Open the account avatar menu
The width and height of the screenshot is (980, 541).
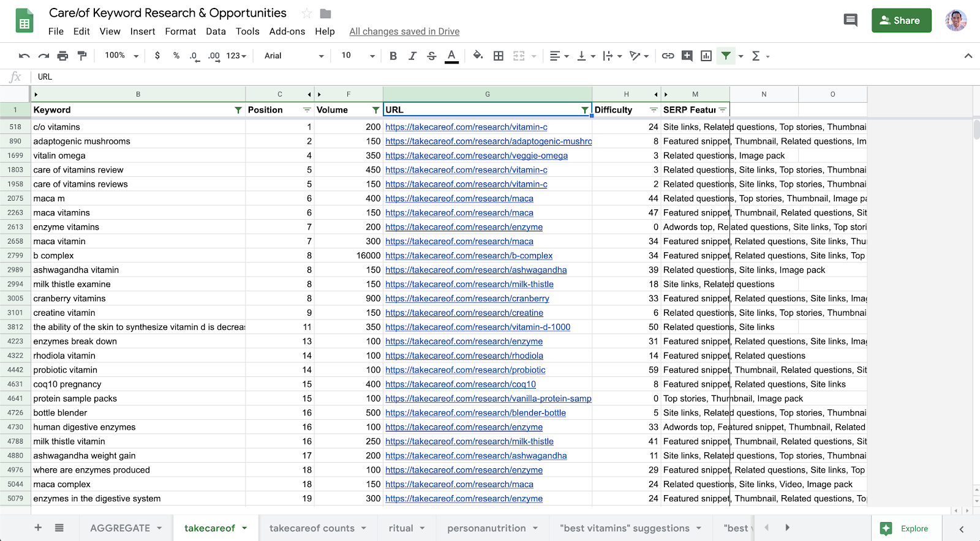[x=956, y=20]
